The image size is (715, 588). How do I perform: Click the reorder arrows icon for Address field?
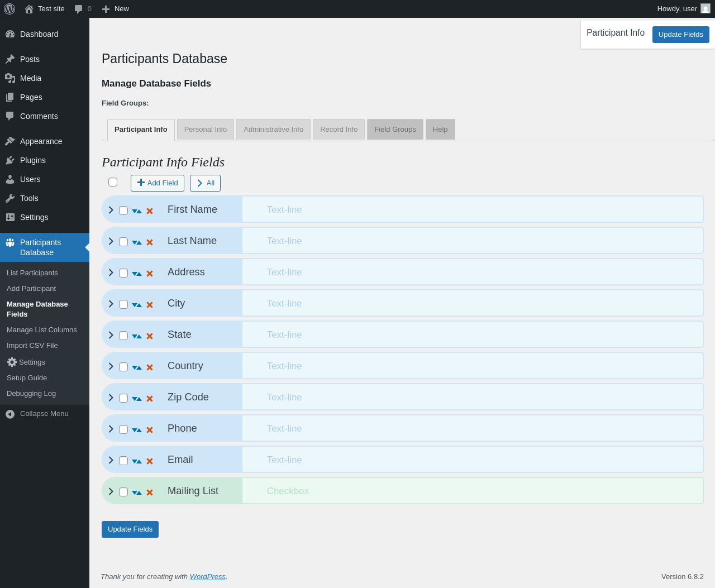pos(137,274)
